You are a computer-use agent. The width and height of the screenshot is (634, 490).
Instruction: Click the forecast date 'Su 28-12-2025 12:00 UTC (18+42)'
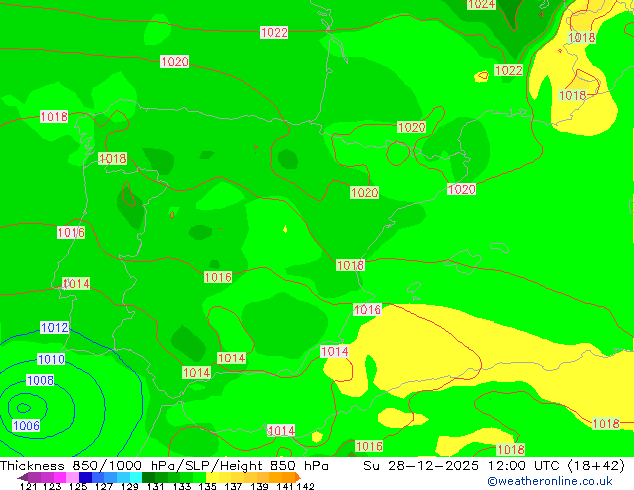494,466
